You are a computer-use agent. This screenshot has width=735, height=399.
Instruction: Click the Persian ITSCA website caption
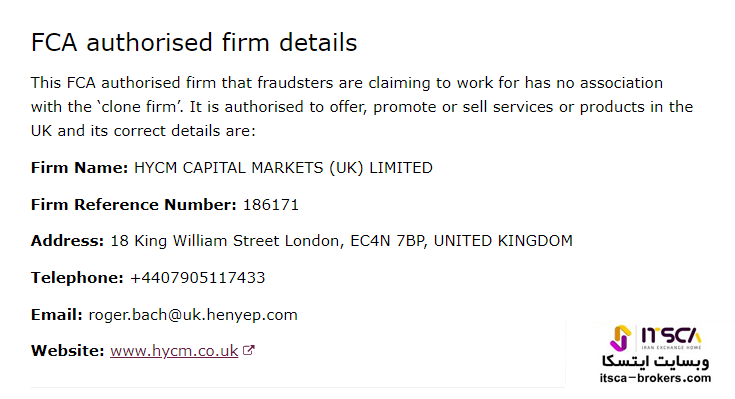[x=655, y=361]
